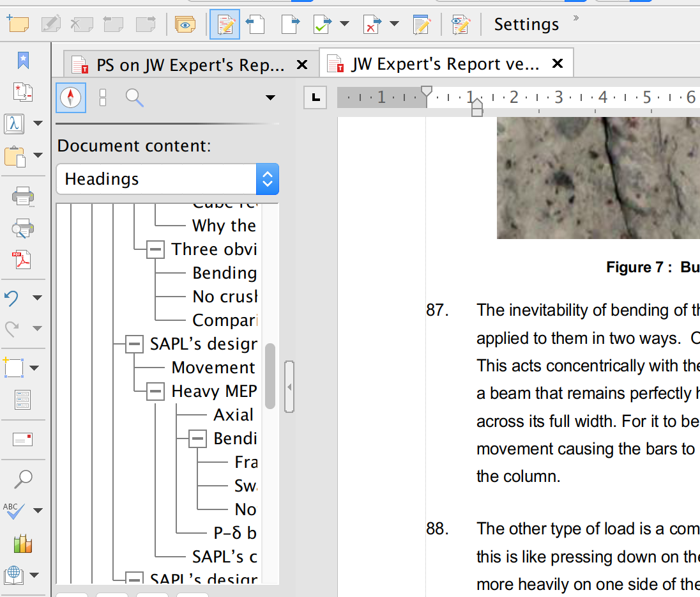Click the Settings button in toolbar
The width and height of the screenshot is (700, 597).
click(526, 24)
